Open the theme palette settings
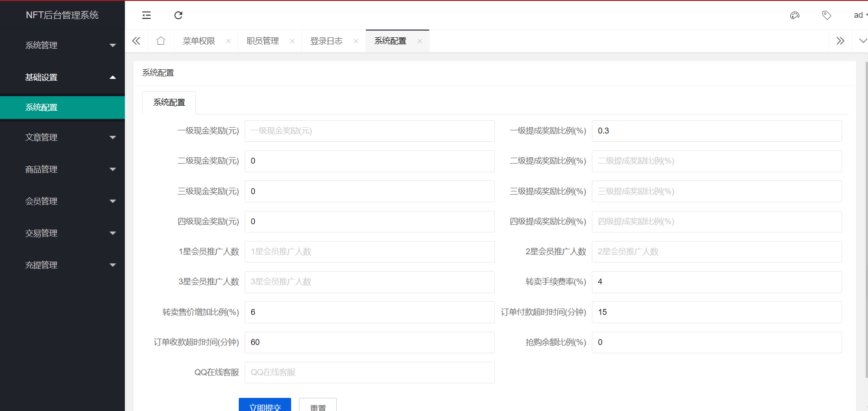The height and width of the screenshot is (411, 868). tap(795, 15)
